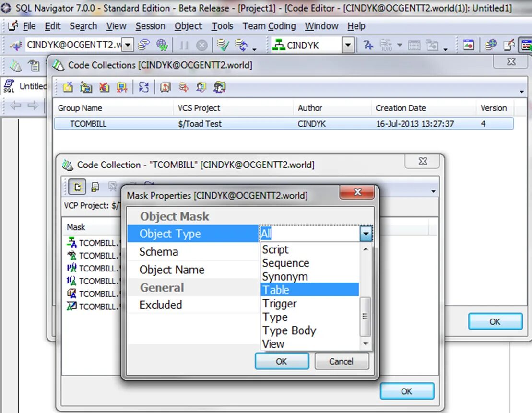Screen dimensions: 532x413
Task: Choose Sequence from the object type list
Action: click(x=310, y=263)
